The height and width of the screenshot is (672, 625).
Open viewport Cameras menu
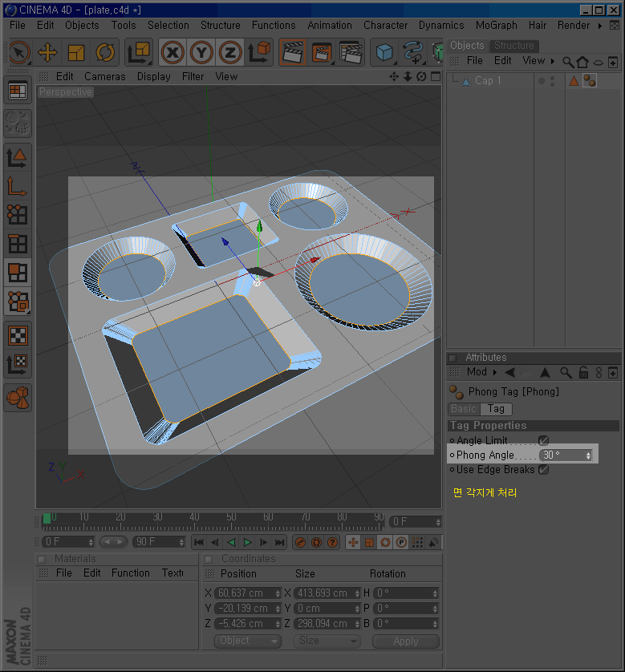104,76
